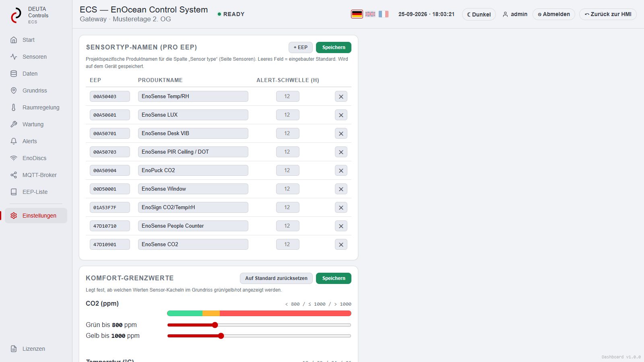
Task: Edit alert threshold for EnoPuck CO2
Action: point(288,171)
